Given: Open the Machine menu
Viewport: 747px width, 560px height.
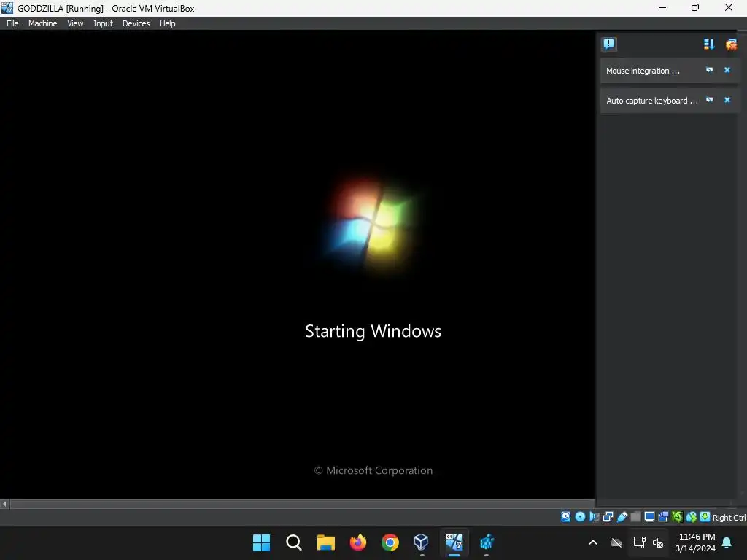Looking at the screenshot, I should 42,23.
